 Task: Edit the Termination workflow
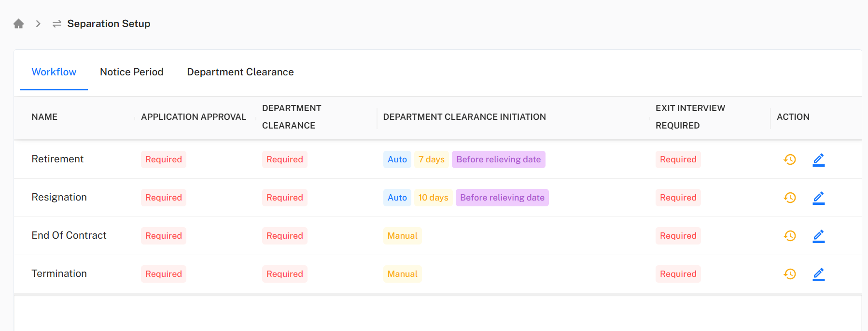819,274
